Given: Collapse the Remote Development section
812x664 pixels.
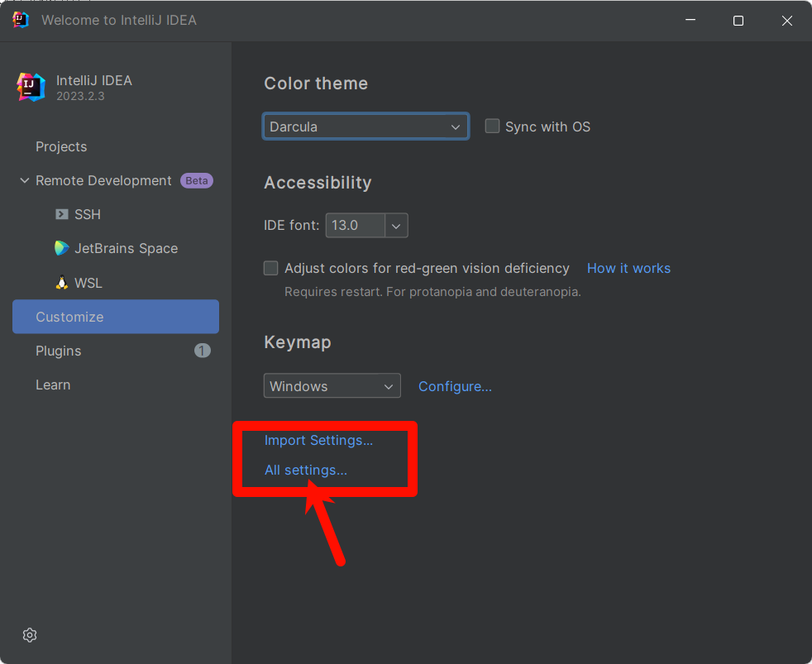Looking at the screenshot, I should pos(24,180).
